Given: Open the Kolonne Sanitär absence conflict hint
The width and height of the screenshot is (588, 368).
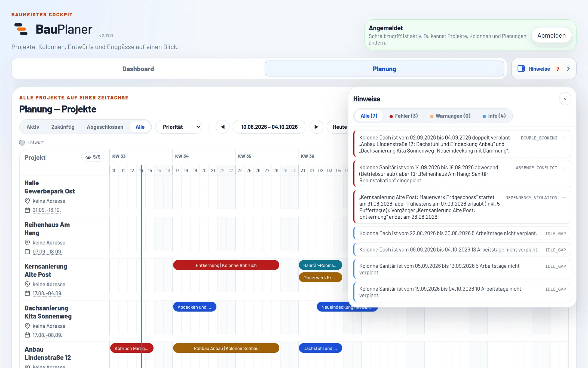Looking at the screenshot, I should pos(462,174).
